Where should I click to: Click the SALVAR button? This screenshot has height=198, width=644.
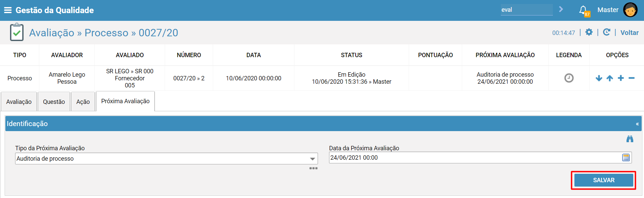point(604,180)
